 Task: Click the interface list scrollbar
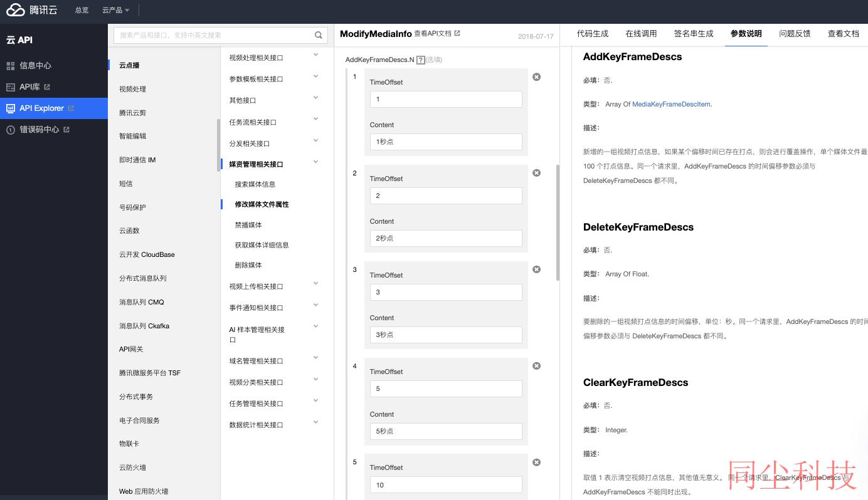[218, 145]
